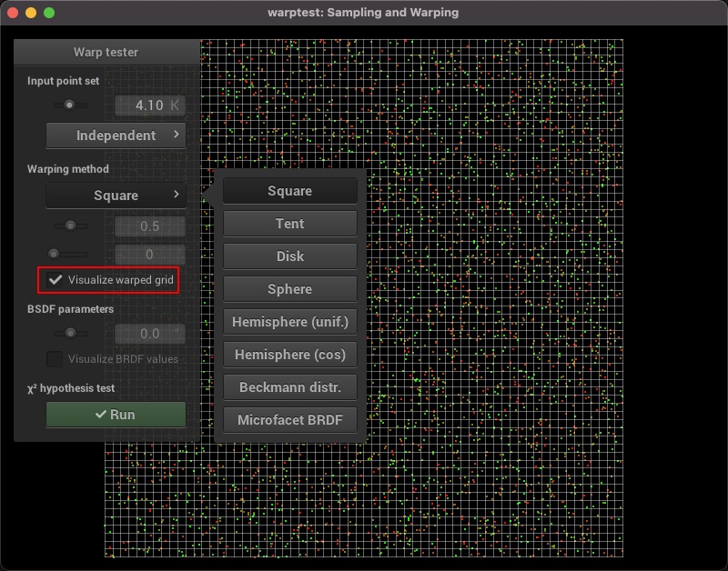Select Microfacet BRDF warping option
Screen dimensions: 728x571
(x=289, y=420)
